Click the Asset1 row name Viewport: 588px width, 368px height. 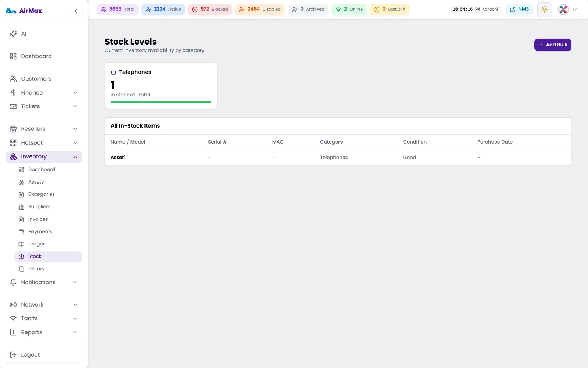pos(118,158)
